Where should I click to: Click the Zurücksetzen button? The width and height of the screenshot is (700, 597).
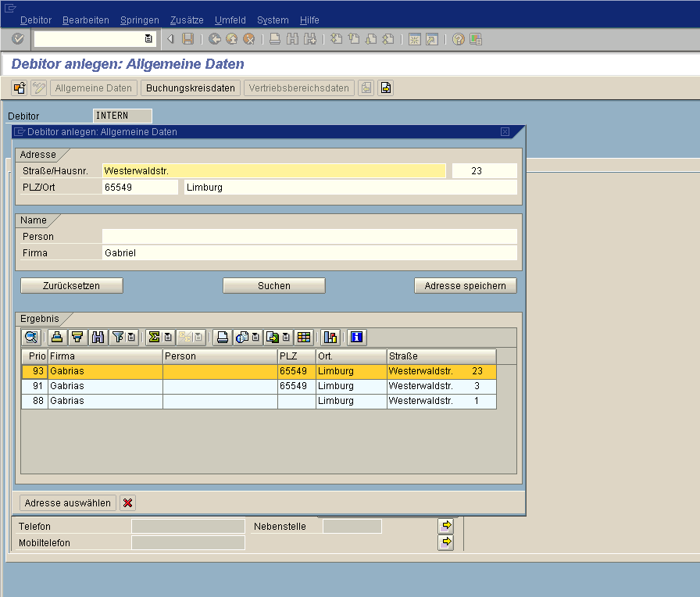point(71,286)
